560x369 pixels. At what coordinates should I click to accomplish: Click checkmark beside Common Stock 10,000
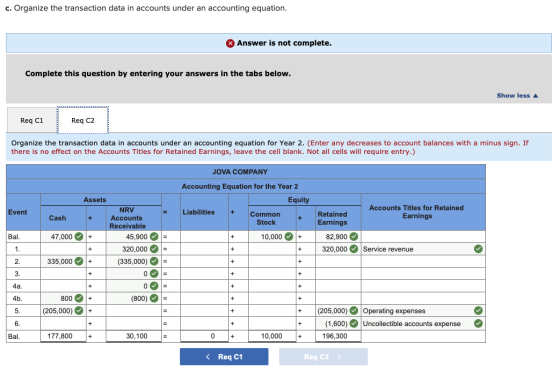(289, 236)
